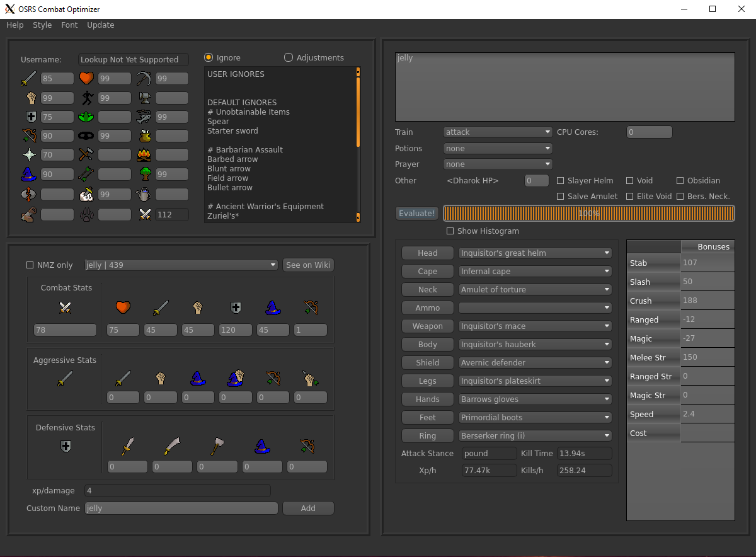Open the monster dropdown showing jelly | 439

coord(181,265)
